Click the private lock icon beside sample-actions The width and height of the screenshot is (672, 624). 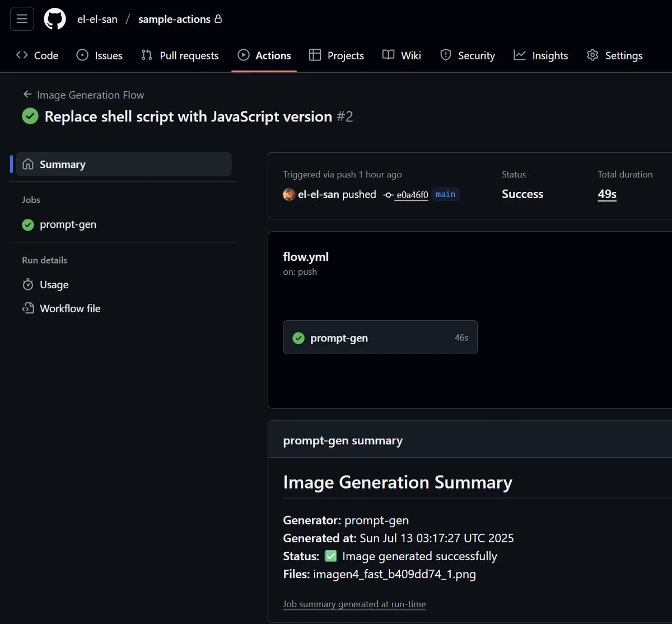(x=218, y=18)
